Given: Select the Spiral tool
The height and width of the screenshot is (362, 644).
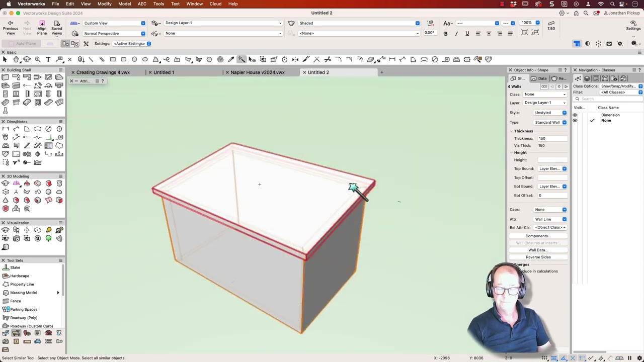Looking at the screenshot, I should (220, 59).
